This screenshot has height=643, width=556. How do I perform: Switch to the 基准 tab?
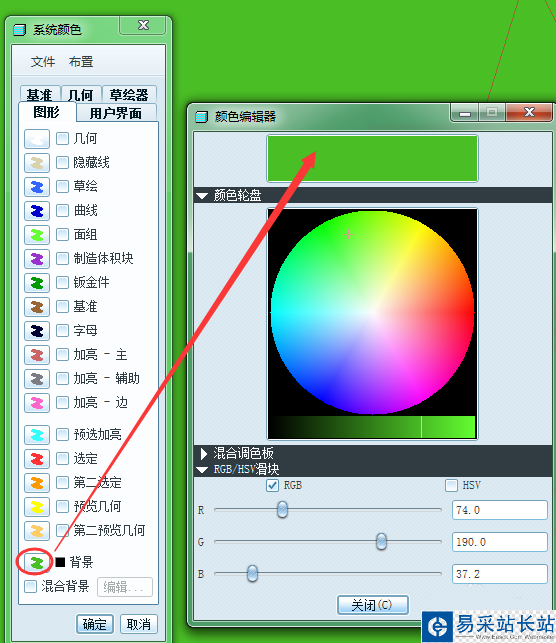pyautogui.click(x=40, y=94)
